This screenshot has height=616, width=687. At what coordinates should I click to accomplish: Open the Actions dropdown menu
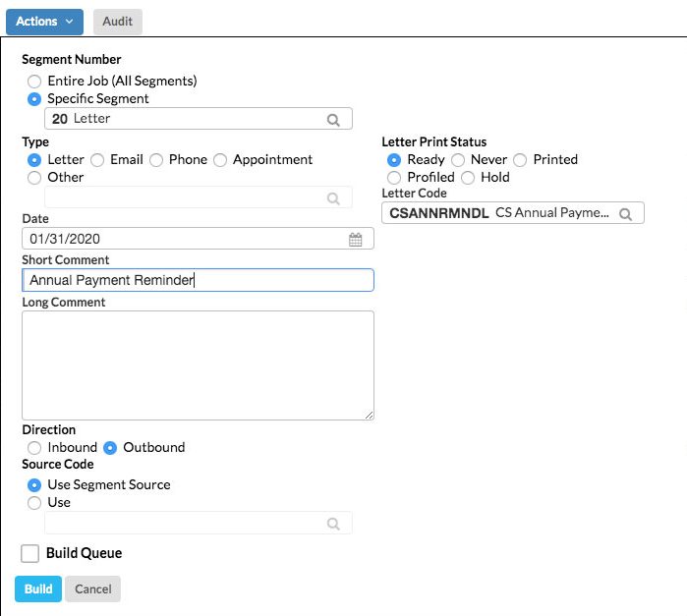click(x=45, y=21)
